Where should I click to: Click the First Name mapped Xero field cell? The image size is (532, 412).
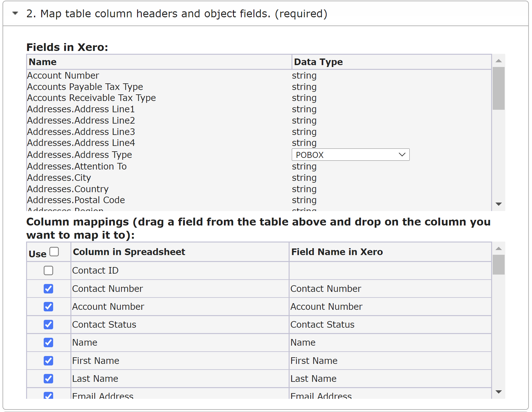[390, 361]
